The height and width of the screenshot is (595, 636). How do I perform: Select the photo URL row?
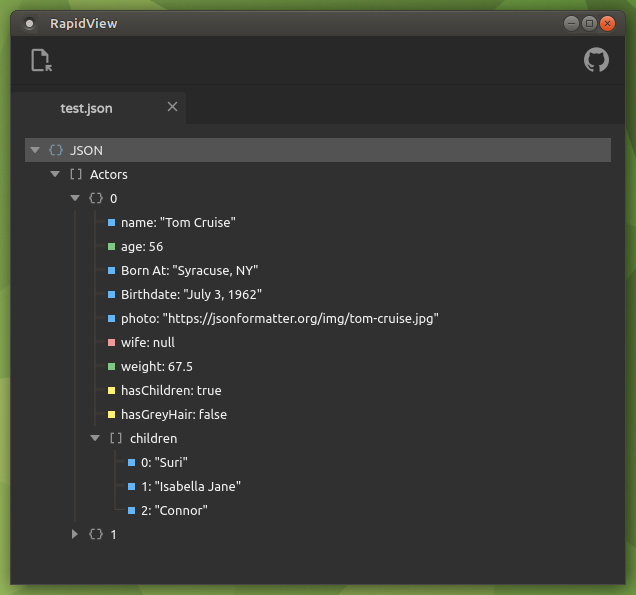pos(280,318)
